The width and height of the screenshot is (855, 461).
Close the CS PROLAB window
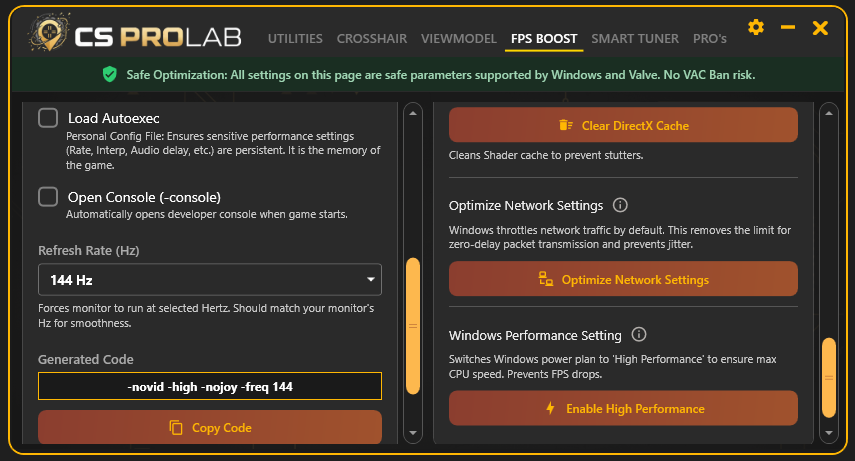(x=820, y=28)
